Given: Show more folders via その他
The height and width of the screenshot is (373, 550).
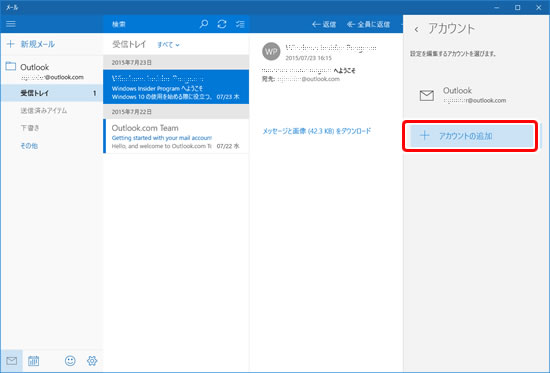Looking at the screenshot, I should 29,146.
